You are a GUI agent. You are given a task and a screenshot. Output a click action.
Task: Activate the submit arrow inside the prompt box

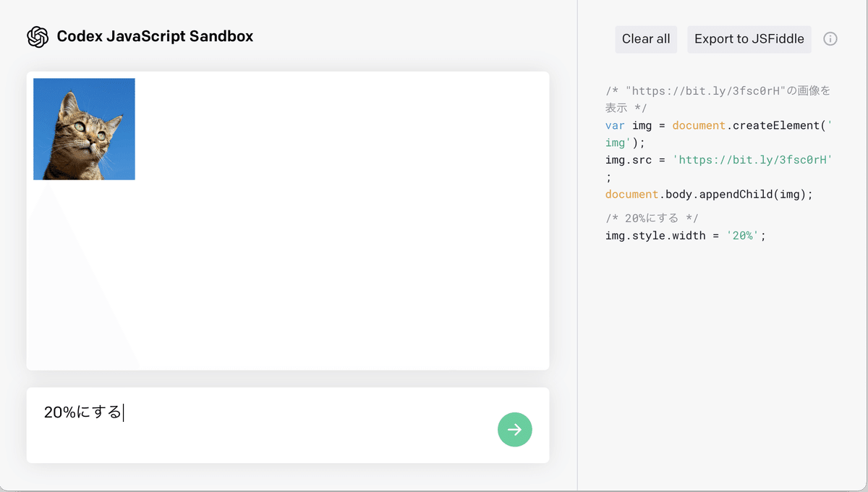tap(514, 430)
